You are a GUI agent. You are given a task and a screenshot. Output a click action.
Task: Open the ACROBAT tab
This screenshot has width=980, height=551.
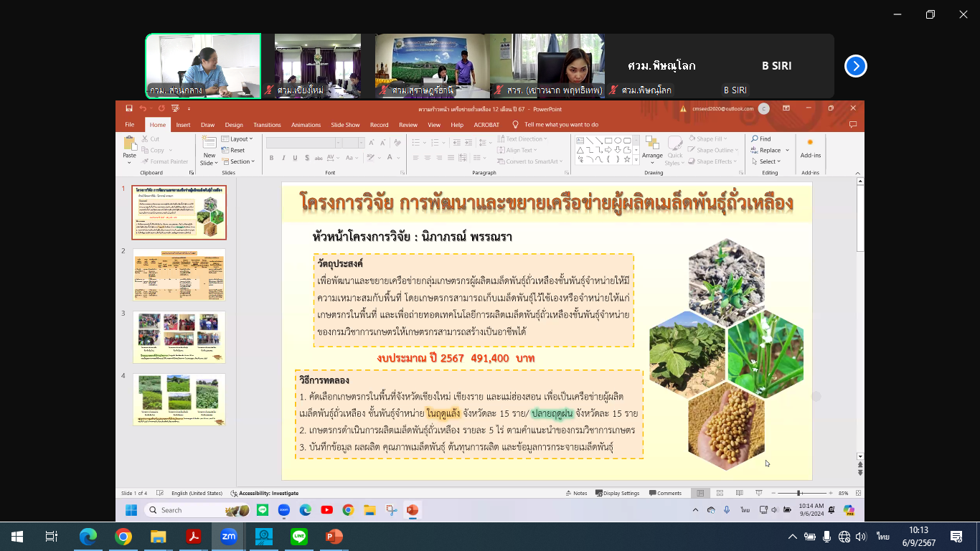[486, 125]
